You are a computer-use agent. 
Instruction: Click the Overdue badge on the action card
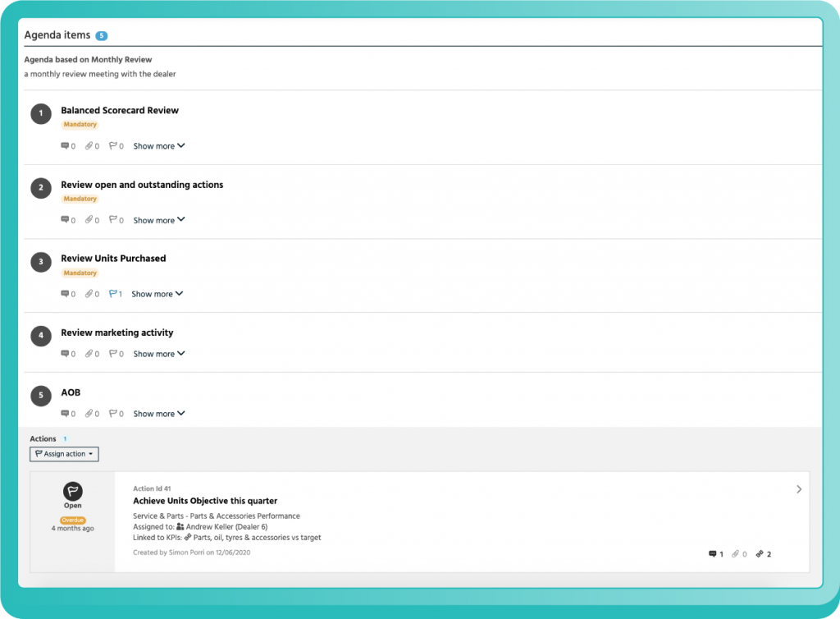pos(72,520)
